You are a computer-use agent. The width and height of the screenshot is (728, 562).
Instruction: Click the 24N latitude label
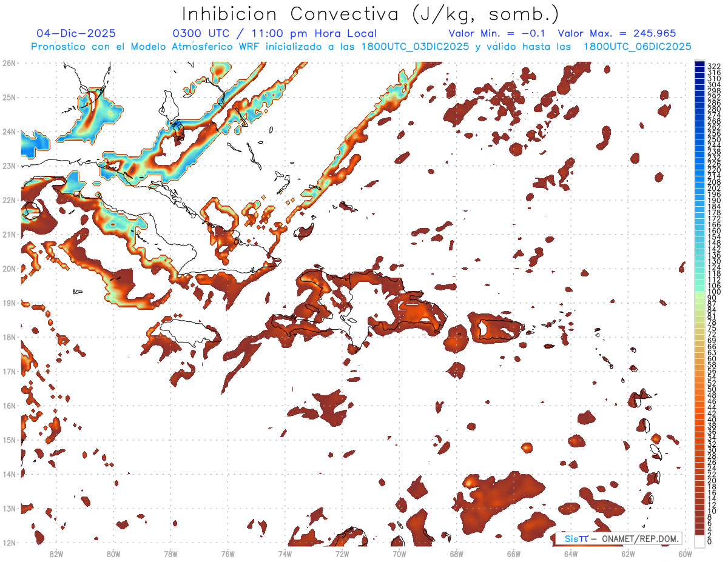point(9,132)
